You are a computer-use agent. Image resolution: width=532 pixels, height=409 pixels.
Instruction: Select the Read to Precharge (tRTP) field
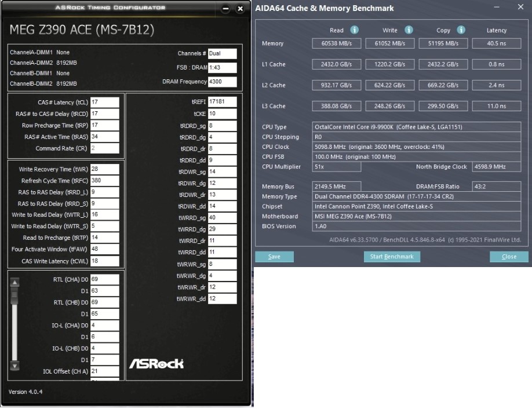coord(105,238)
